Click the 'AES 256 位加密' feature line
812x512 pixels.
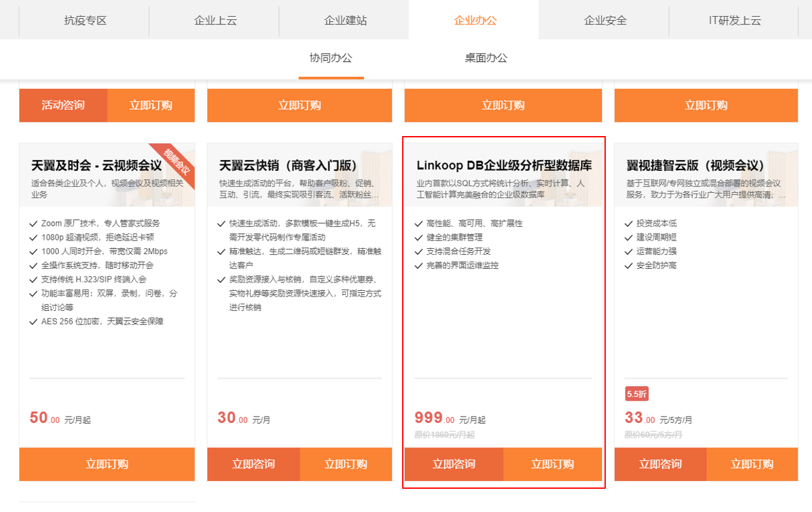tap(102, 321)
